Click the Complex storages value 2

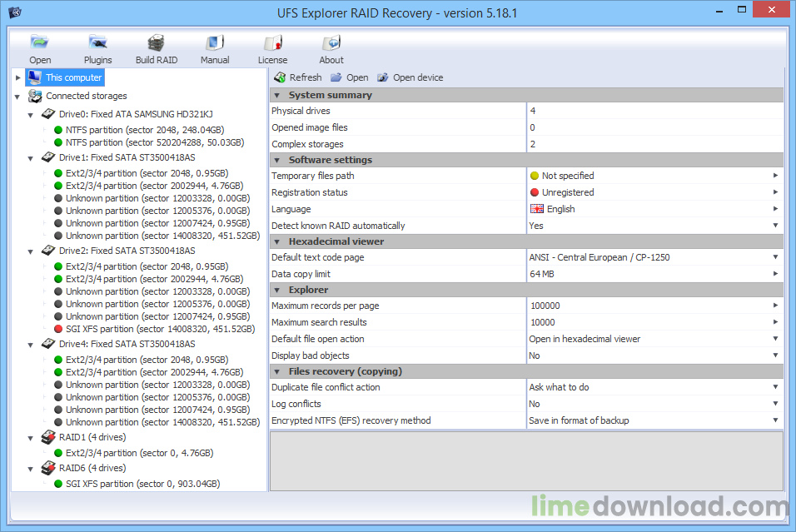tap(533, 144)
